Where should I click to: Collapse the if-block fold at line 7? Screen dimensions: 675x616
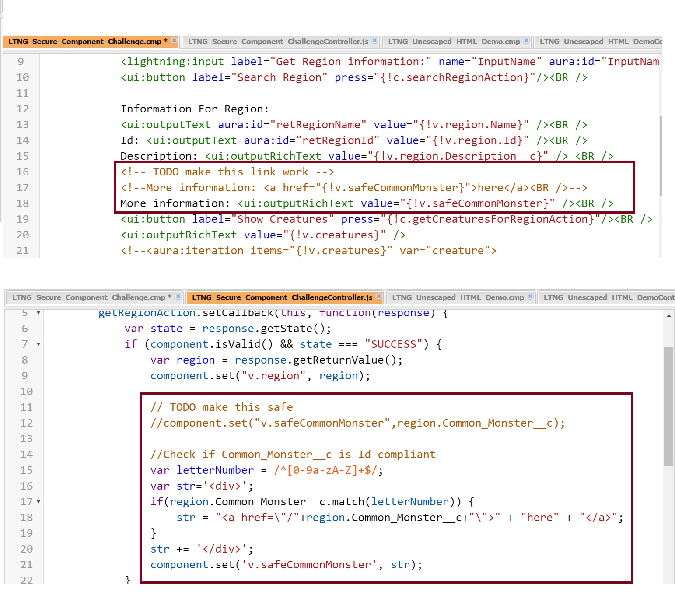38,344
